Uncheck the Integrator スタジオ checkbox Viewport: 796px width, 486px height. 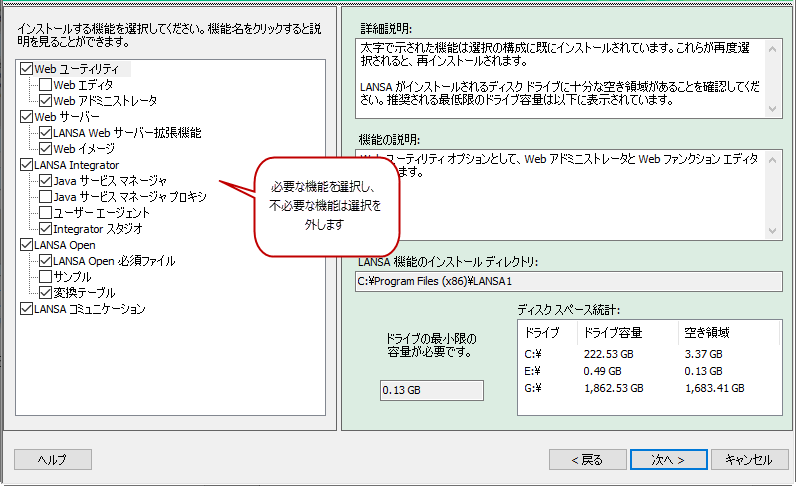point(45,229)
